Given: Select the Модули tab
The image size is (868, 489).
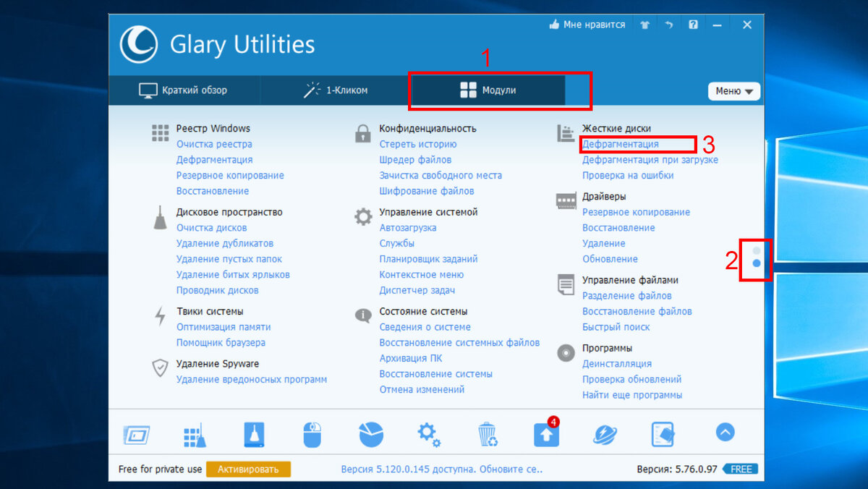Looking at the screenshot, I should pos(488,90).
